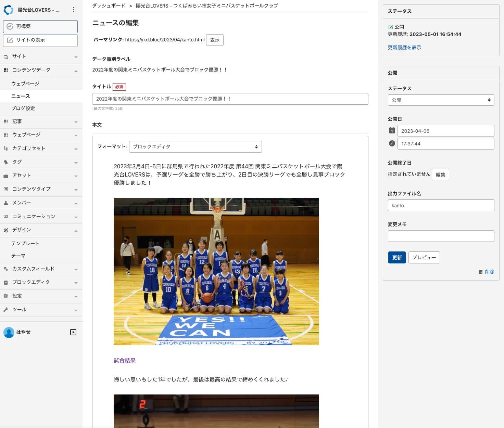Click the 変更メモ input field
Viewport: 504px width, 428px height.
pos(441,236)
